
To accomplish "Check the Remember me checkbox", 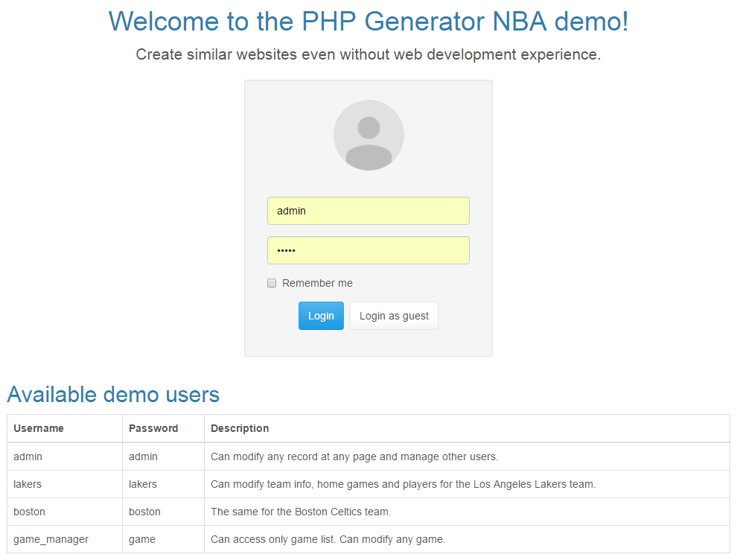I will 272,283.
